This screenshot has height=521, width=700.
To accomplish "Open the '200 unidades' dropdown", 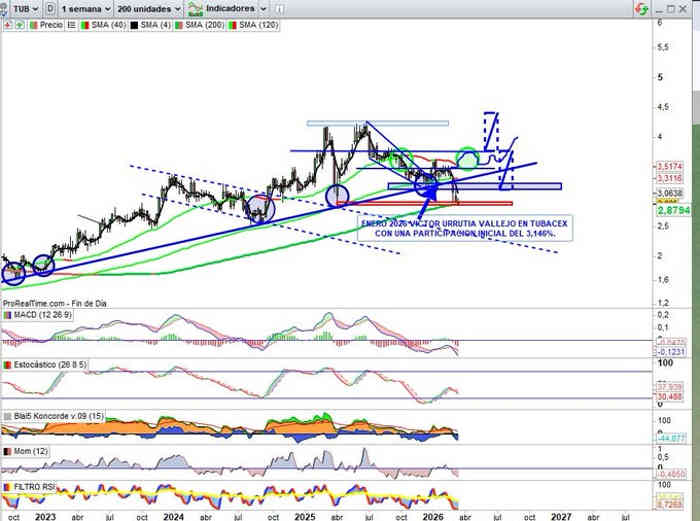I will pyautogui.click(x=148, y=7).
